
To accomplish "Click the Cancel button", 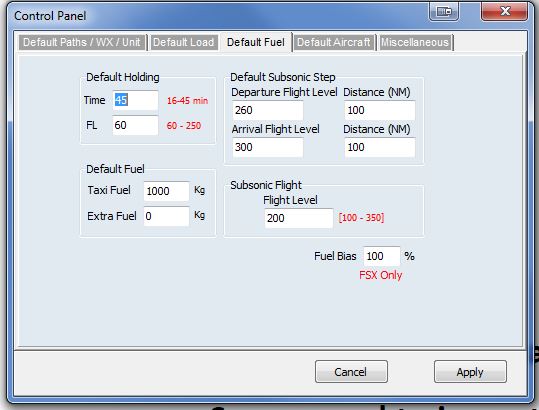I will [x=351, y=372].
